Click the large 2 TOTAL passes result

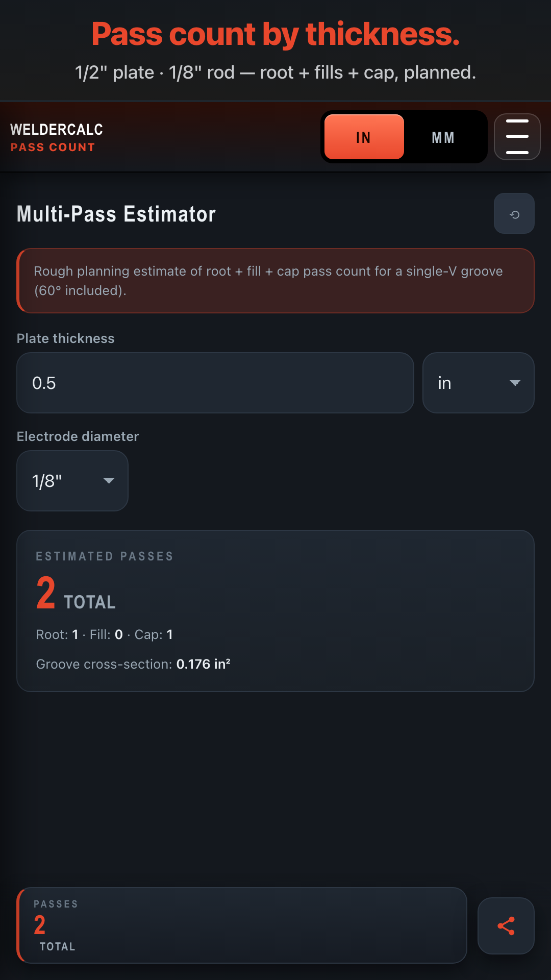click(76, 595)
